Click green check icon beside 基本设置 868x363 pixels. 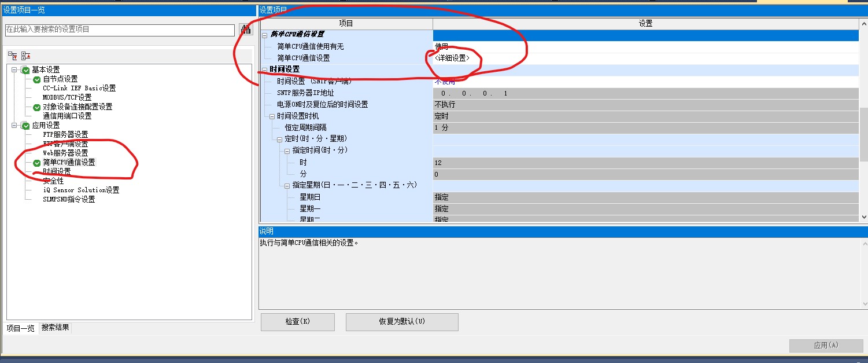(25, 70)
